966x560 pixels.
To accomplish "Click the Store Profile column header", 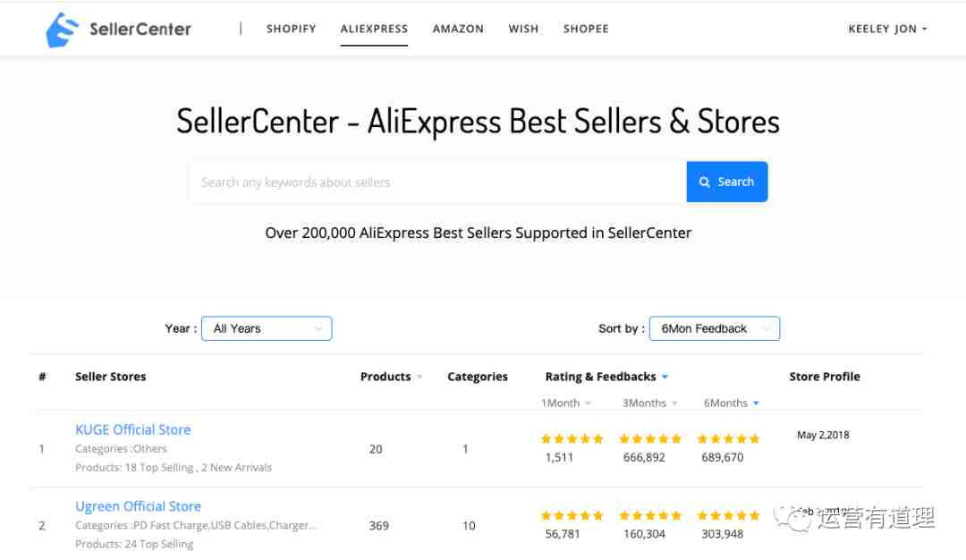I will point(825,377).
